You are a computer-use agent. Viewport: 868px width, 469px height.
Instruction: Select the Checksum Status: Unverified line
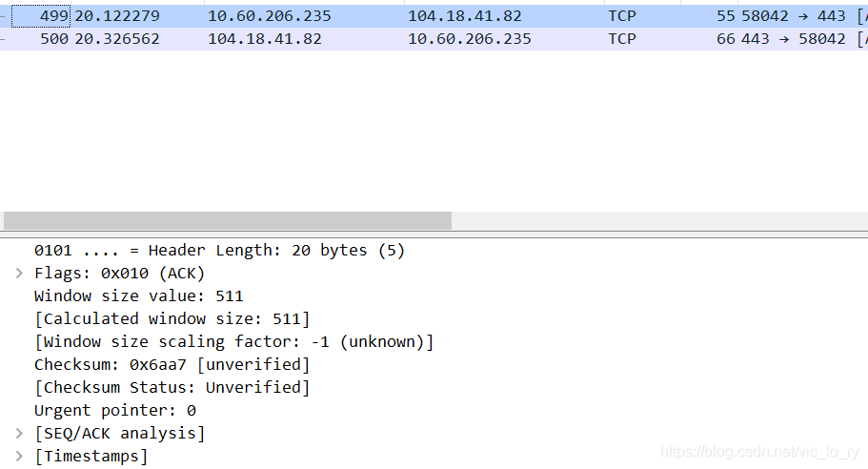click(x=172, y=388)
